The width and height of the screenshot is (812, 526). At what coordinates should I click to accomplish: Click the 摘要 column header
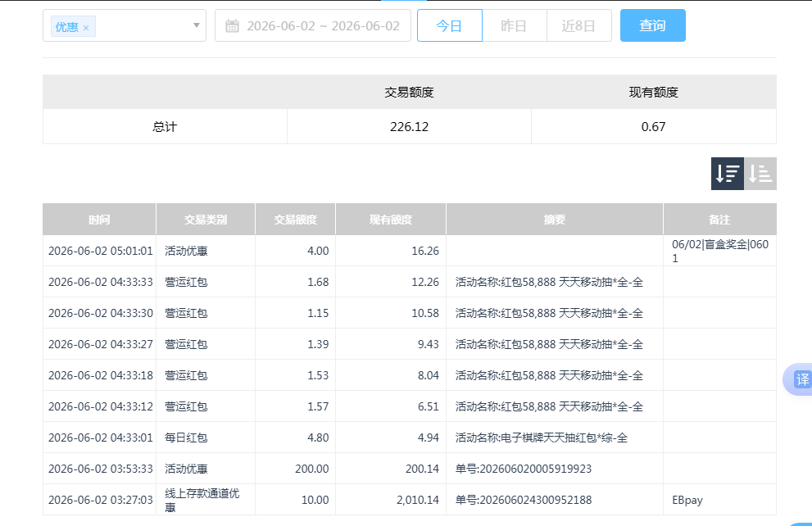coord(555,220)
